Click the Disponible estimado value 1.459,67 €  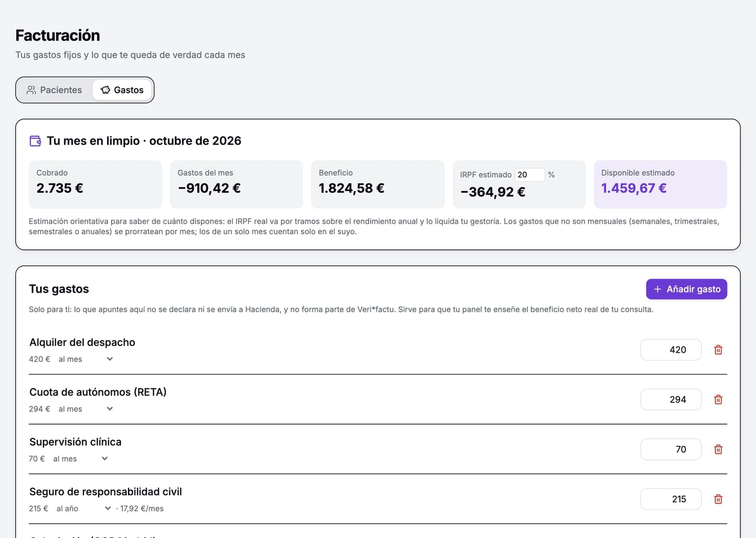coord(634,188)
